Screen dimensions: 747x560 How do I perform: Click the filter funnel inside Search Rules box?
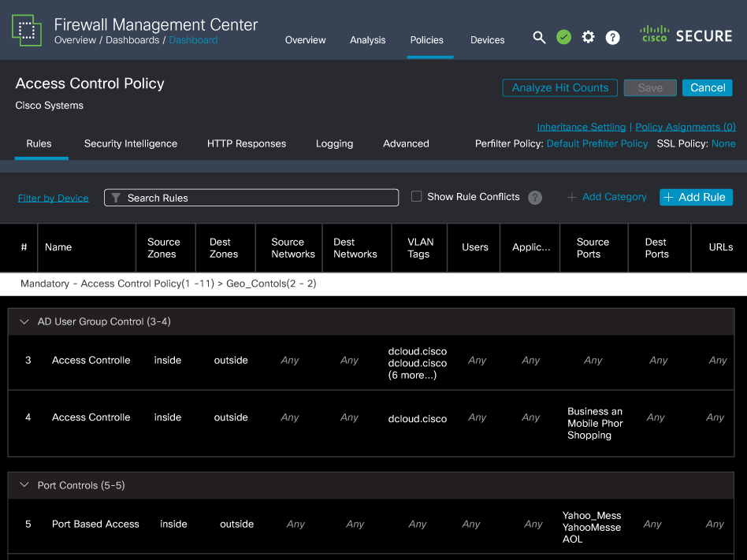116,197
